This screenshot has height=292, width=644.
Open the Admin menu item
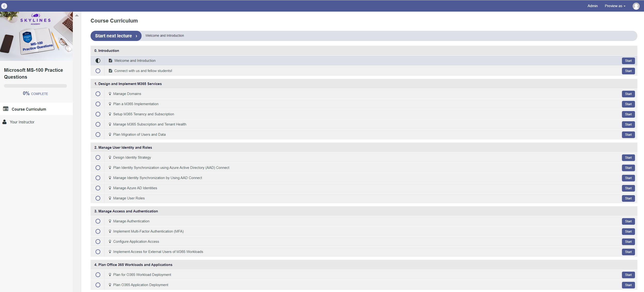coord(592,6)
